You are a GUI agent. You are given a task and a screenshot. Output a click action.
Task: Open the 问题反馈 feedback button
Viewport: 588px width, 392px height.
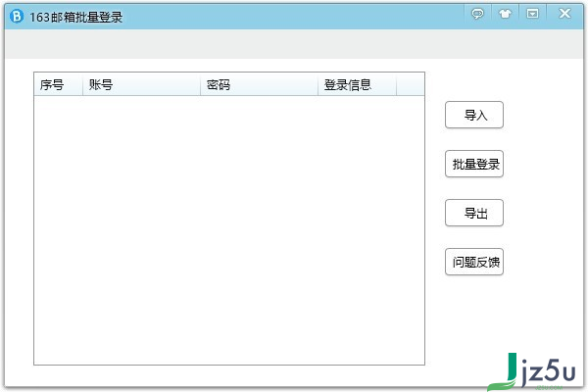tap(474, 262)
